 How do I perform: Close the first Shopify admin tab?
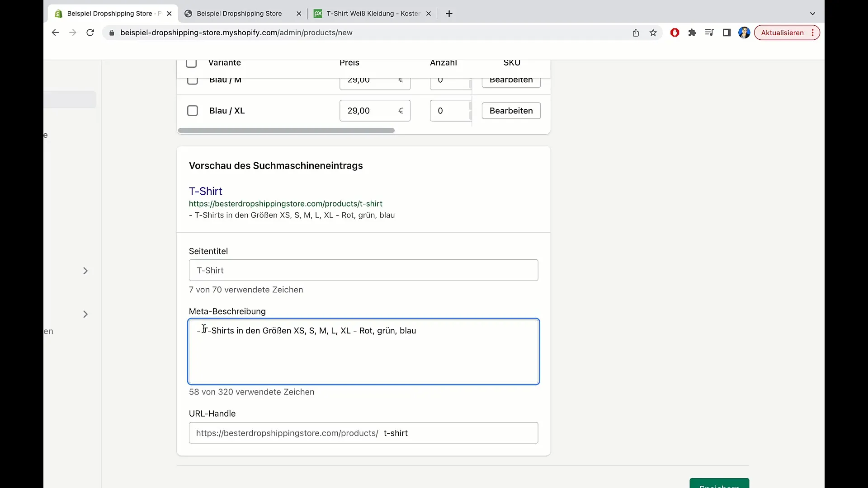point(169,14)
